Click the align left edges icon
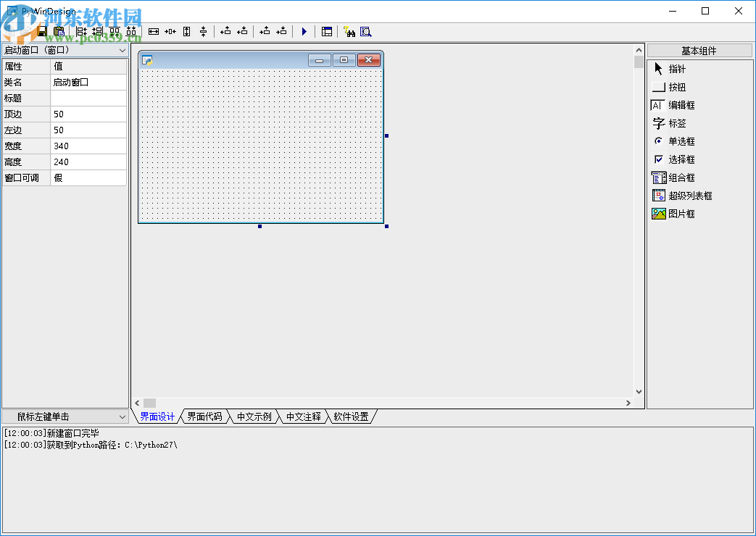This screenshot has height=536, width=756. [81, 31]
